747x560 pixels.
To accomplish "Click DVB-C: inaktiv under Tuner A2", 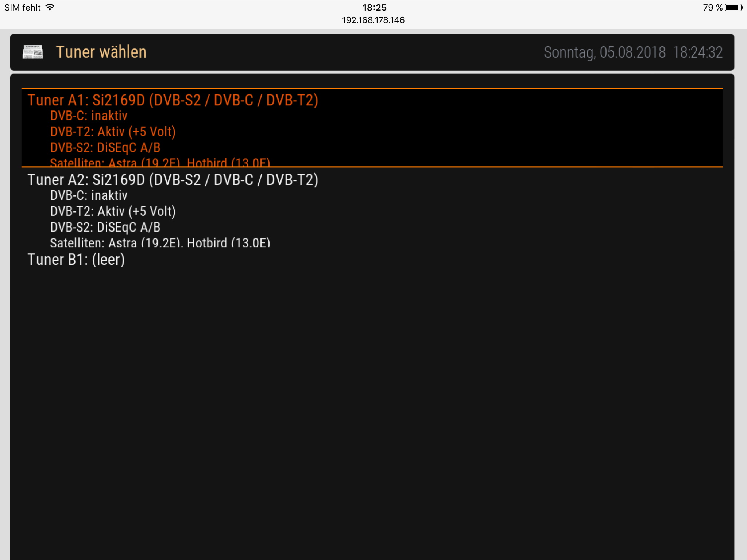I will (89, 195).
